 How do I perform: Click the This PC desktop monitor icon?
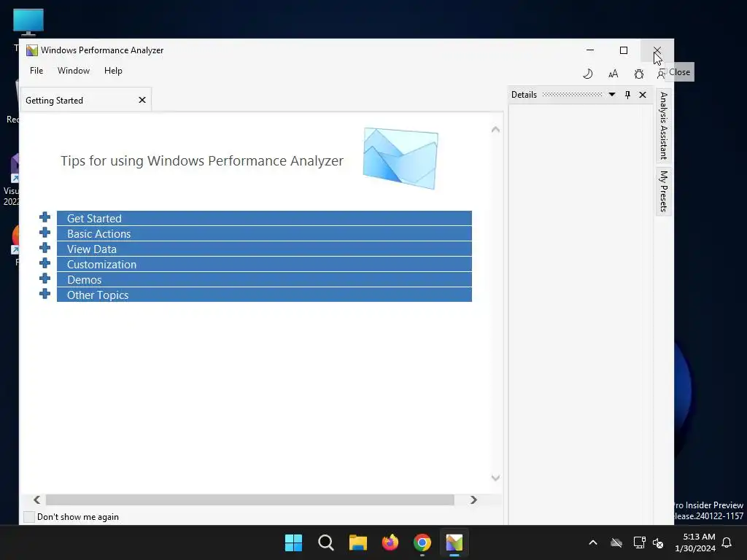[x=28, y=23]
